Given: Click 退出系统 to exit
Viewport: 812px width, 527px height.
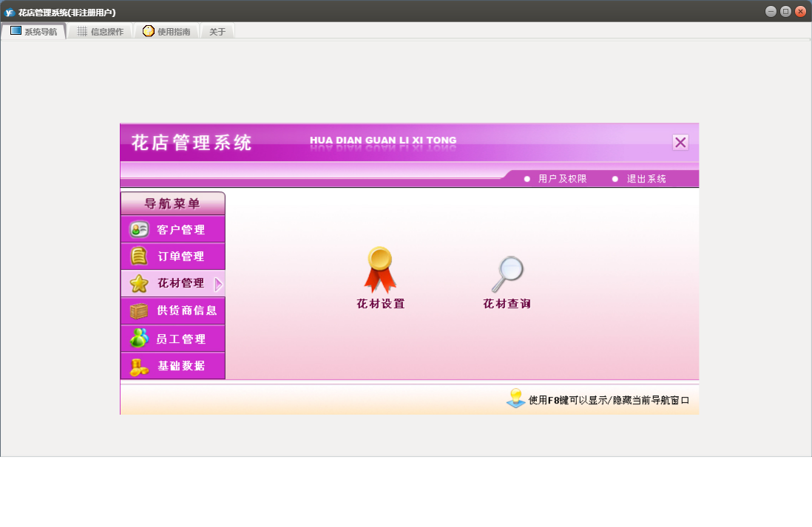Looking at the screenshot, I should click(646, 179).
